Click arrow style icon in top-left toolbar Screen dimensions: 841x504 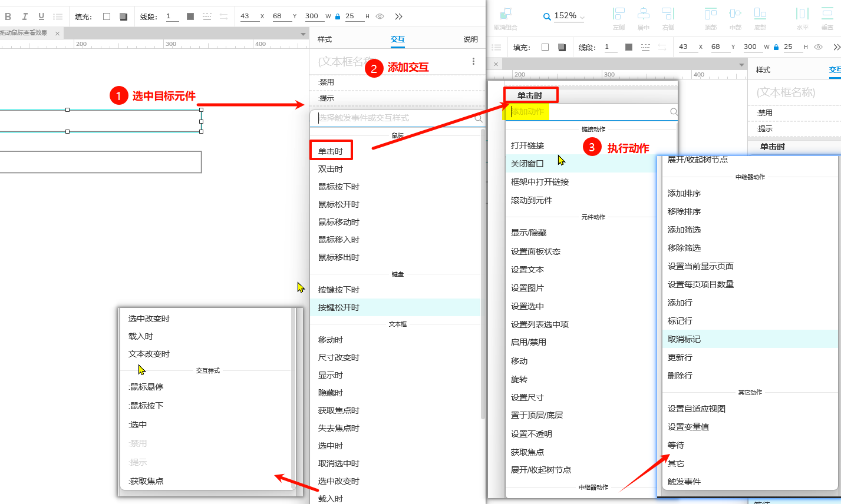click(223, 16)
